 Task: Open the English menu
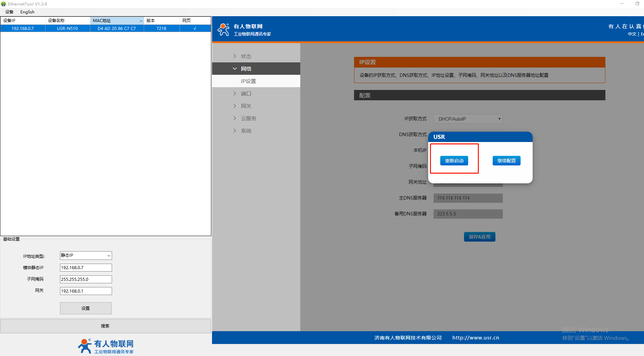(x=27, y=12)
